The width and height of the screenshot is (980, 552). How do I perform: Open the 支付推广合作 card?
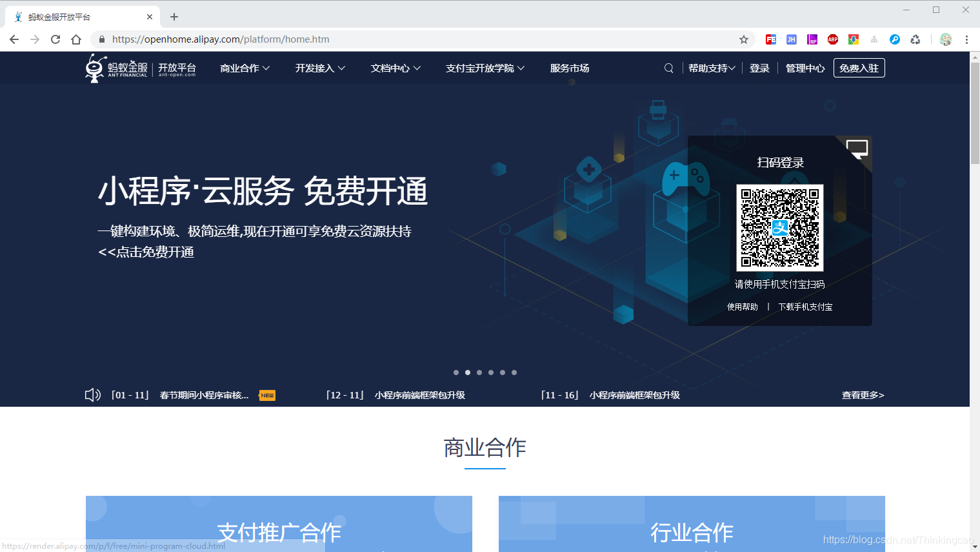(x=279, y=524)
